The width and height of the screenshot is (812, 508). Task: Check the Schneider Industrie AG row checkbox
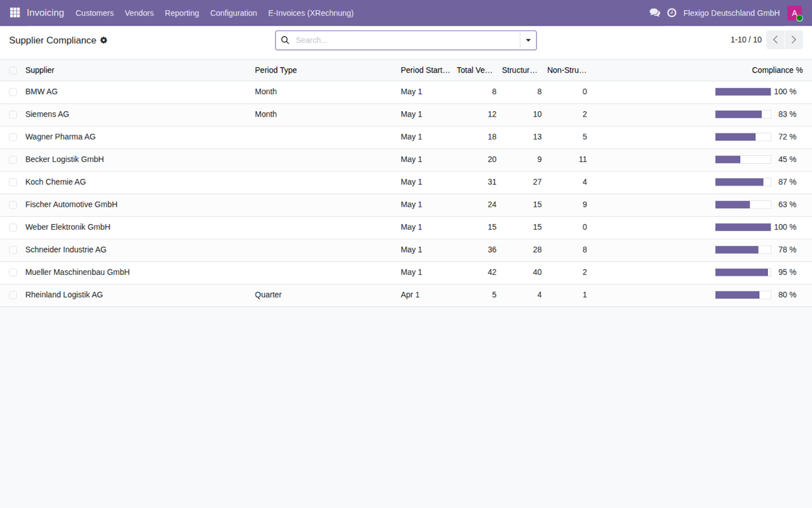click(x=13, y=250)
